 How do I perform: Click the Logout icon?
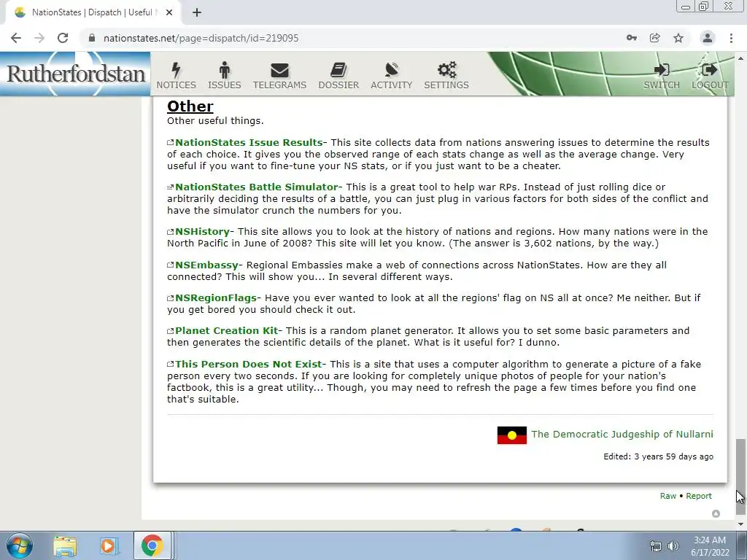[710, 70]
